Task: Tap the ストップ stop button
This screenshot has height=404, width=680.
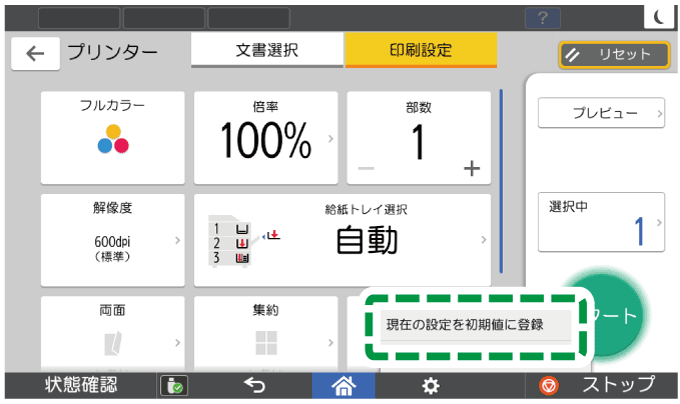Action: [600, 385]
